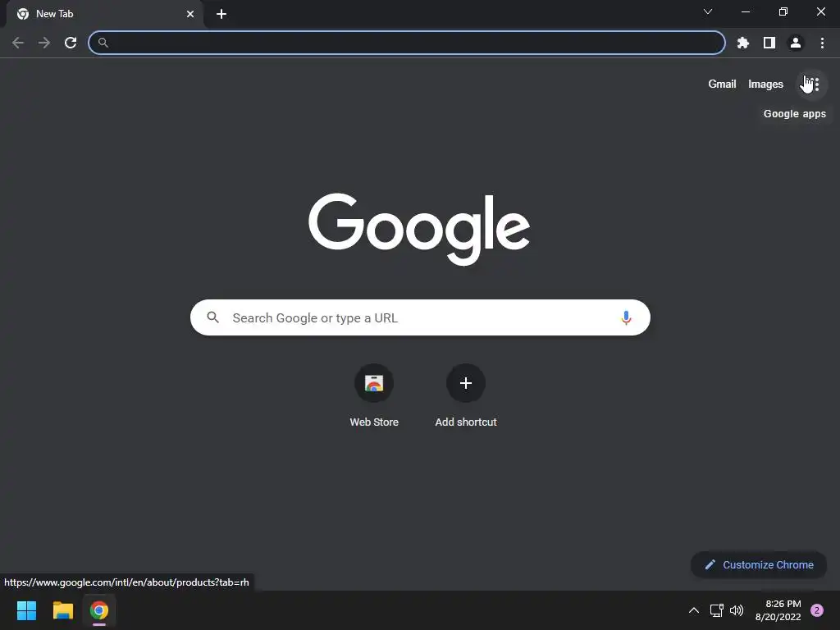Click the Google logo
Image resolution: width=840 pixels, height=630 pixels.
[x=419, y=229]
